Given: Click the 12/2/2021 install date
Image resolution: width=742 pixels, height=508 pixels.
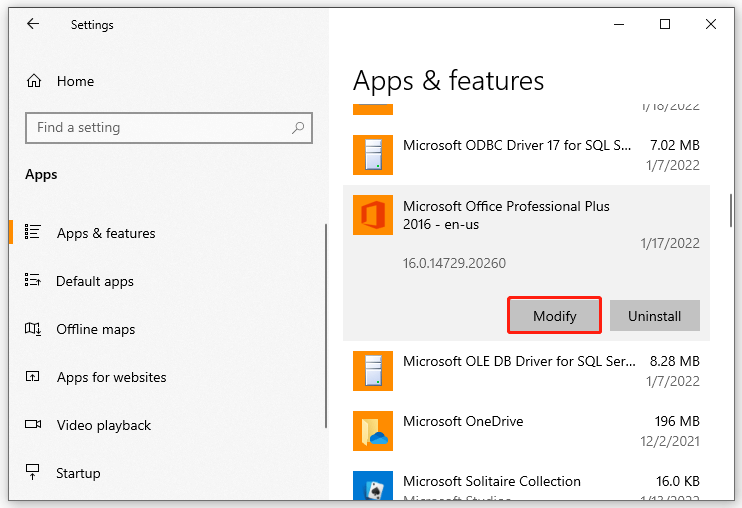Looking at the screenshot, I should 670,441.
